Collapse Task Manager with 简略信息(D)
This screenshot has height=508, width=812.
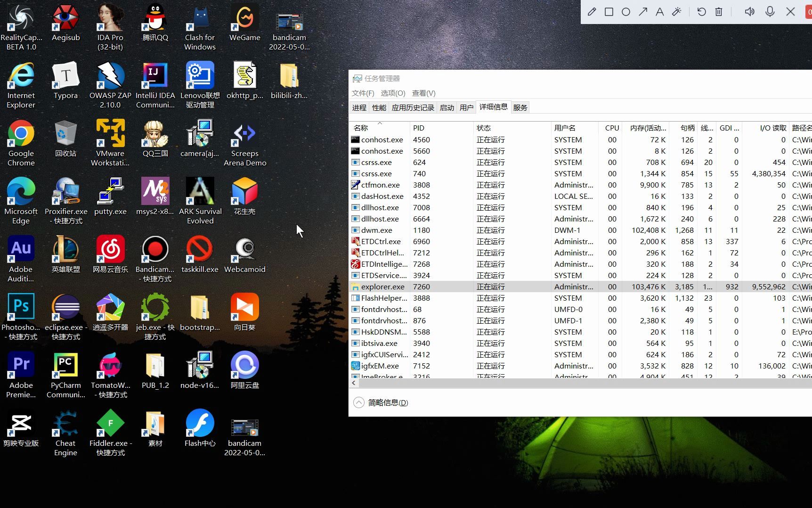tap(381, 402)
